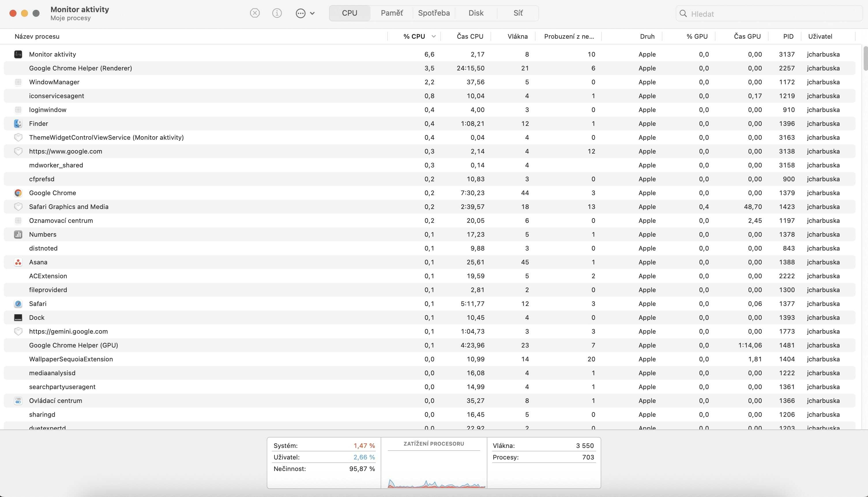Select the fileproviderd process
Screen dimensions: 868x497
429,290
